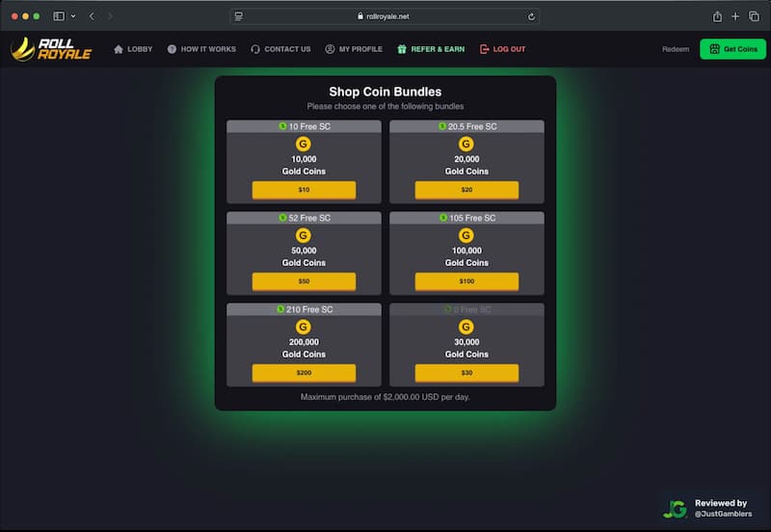Click the Redeem link
Screen dimensions: 771x532
pyautogui.click(x=676, y=49)
